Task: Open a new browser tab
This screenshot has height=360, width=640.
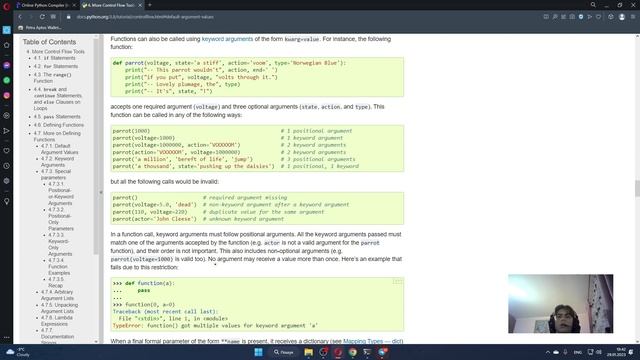Action: click(150, 5)
